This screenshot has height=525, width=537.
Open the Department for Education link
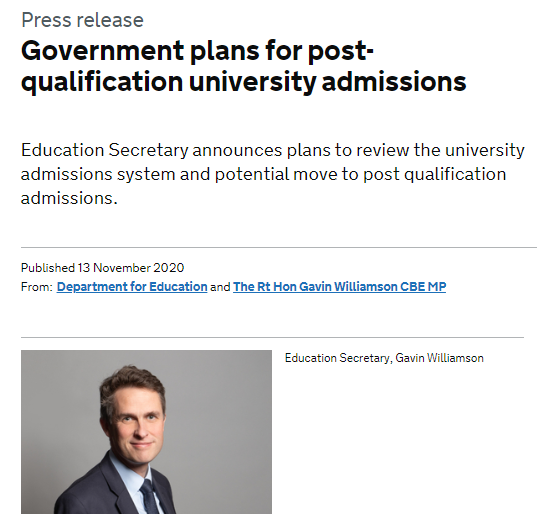click(x=132, y=287)
